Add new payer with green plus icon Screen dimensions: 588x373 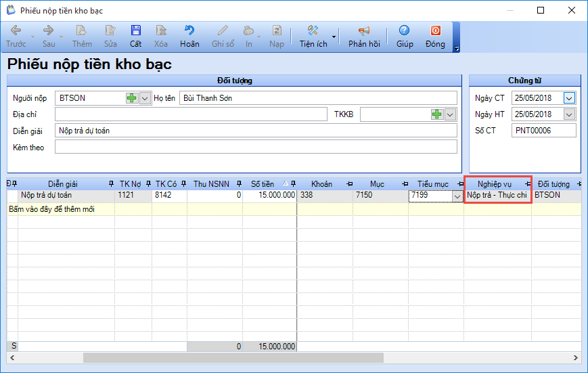[x=132, y=98]
